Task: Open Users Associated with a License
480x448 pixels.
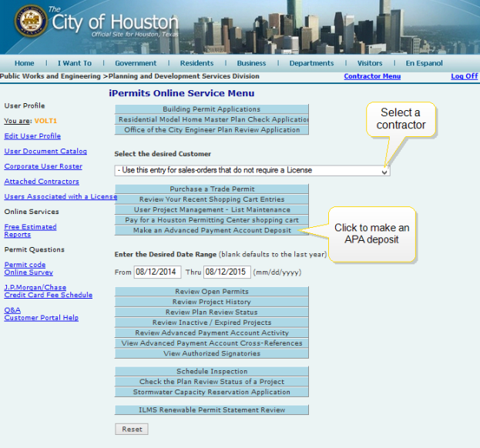Action: click(61, 196)
